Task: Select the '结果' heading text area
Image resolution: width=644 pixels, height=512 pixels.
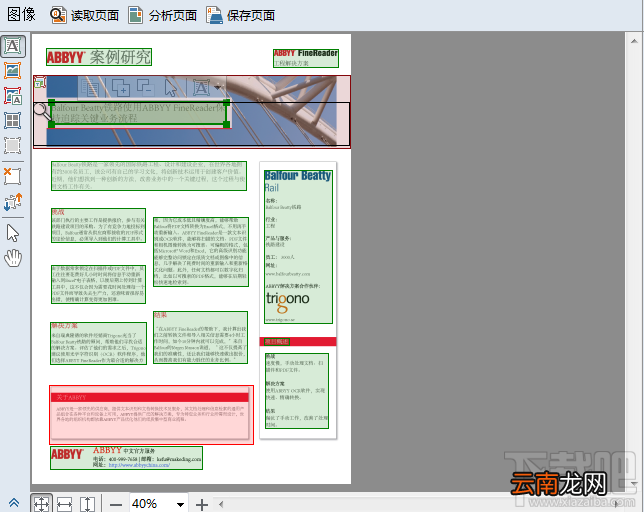Action: pyautogui.click(x=200, y=338)
